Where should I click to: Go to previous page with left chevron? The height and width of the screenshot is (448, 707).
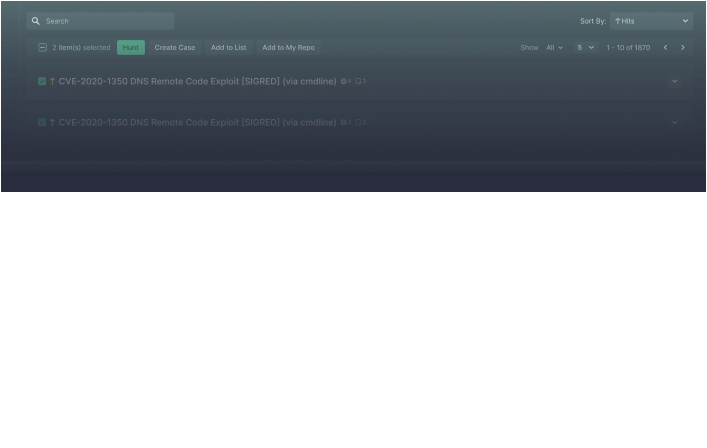pyautogui.click(x=666, y=48)
